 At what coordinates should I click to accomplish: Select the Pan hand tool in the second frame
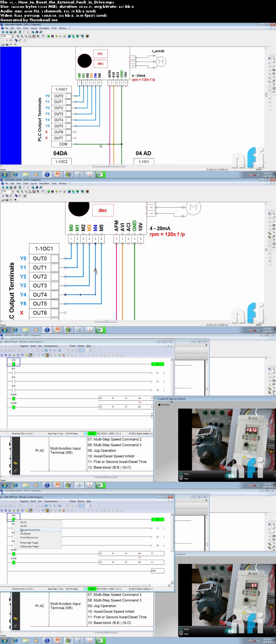pos(43,191)
